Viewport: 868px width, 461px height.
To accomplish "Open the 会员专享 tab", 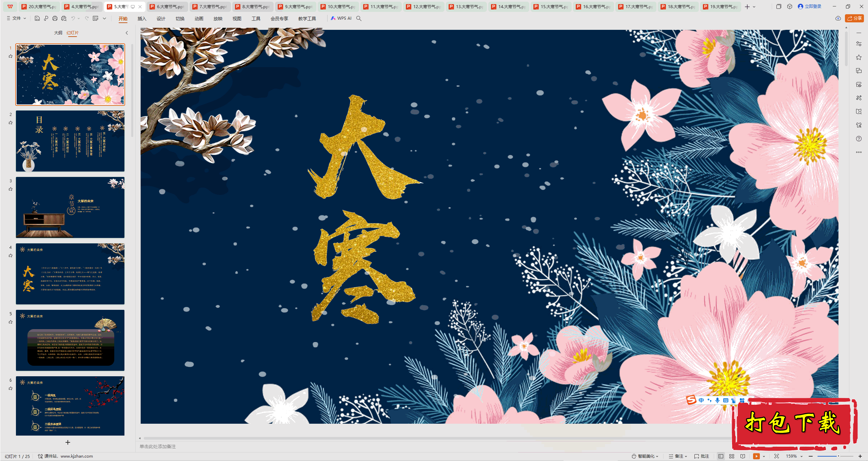I will 279,19.
